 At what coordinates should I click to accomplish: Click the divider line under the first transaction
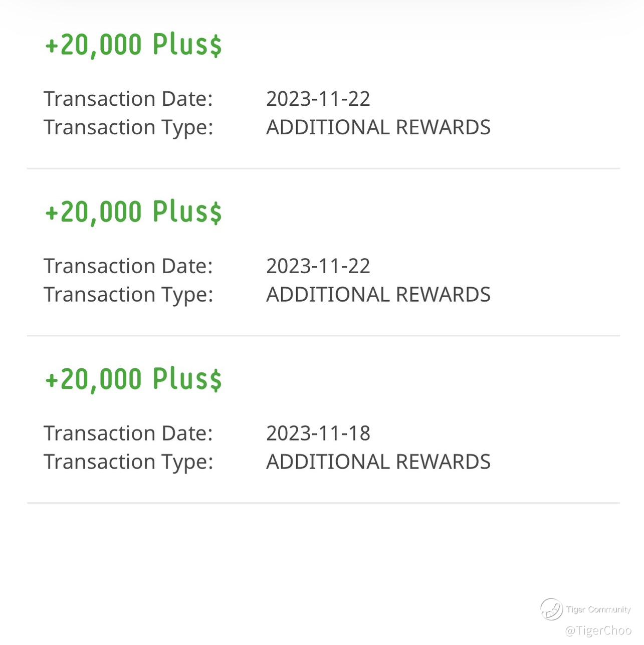pos(323,169)
